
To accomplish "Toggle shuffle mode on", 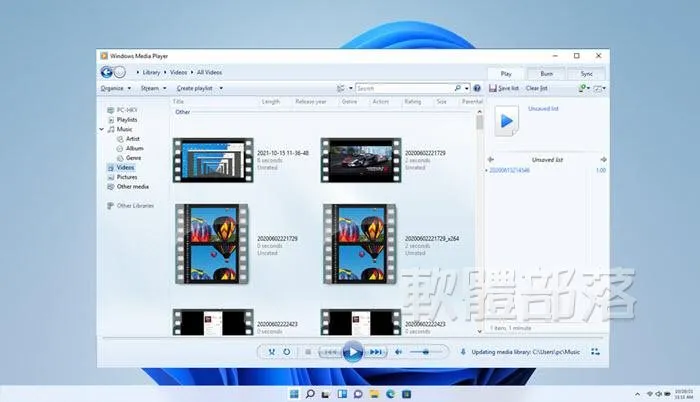I will pos(271,352).
